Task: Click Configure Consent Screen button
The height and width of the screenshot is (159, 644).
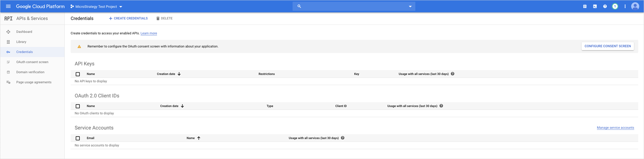Action: click(x=607, y=46)
